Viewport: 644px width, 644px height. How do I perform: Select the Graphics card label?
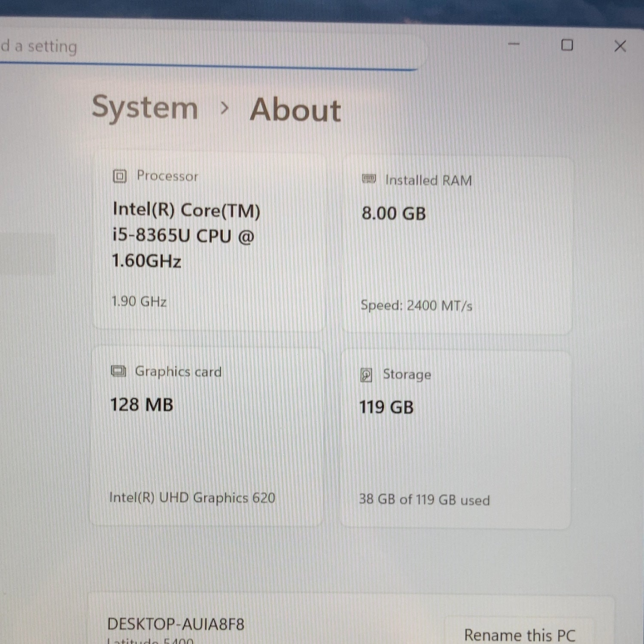[178, 372]
